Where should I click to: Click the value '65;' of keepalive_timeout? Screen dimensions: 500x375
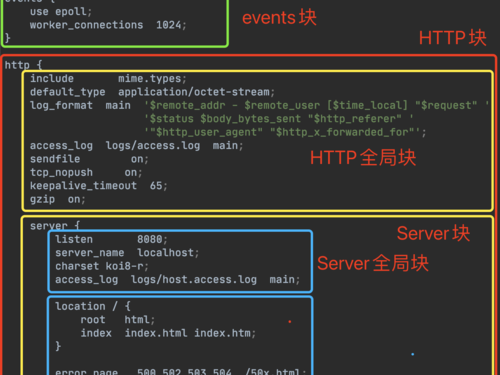[x=159, y=186]
